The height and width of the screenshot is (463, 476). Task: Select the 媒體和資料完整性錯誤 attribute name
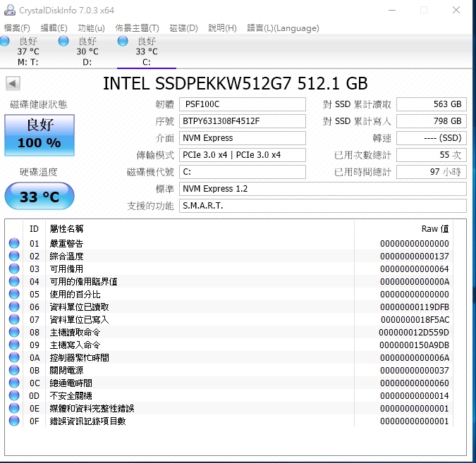[92, 409]
